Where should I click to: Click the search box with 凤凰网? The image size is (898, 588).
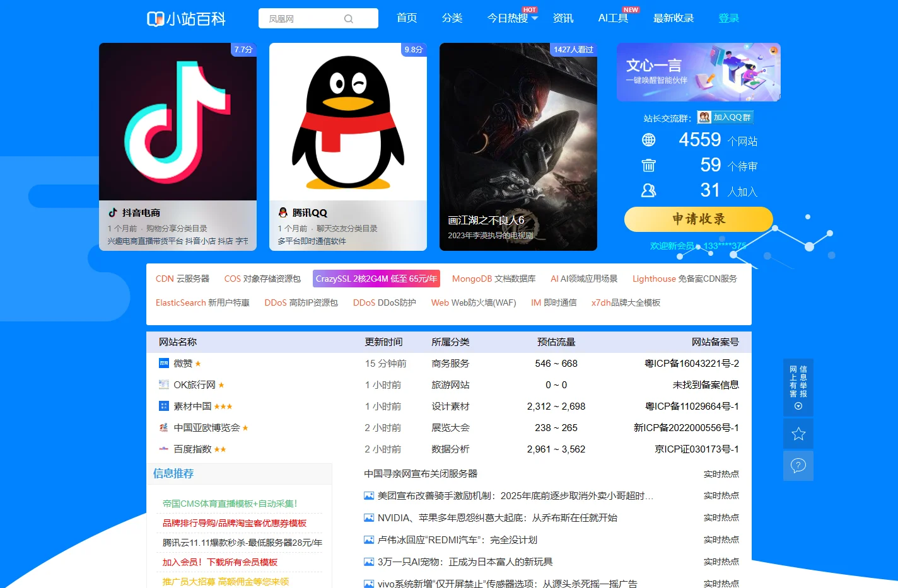(x=318, y=18)
